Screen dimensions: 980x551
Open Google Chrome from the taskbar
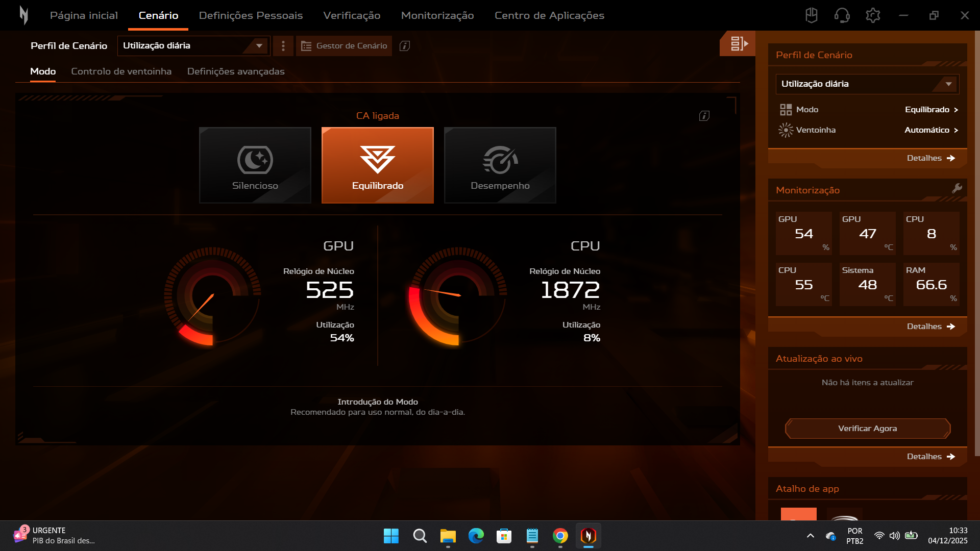[x=560, y=536]
